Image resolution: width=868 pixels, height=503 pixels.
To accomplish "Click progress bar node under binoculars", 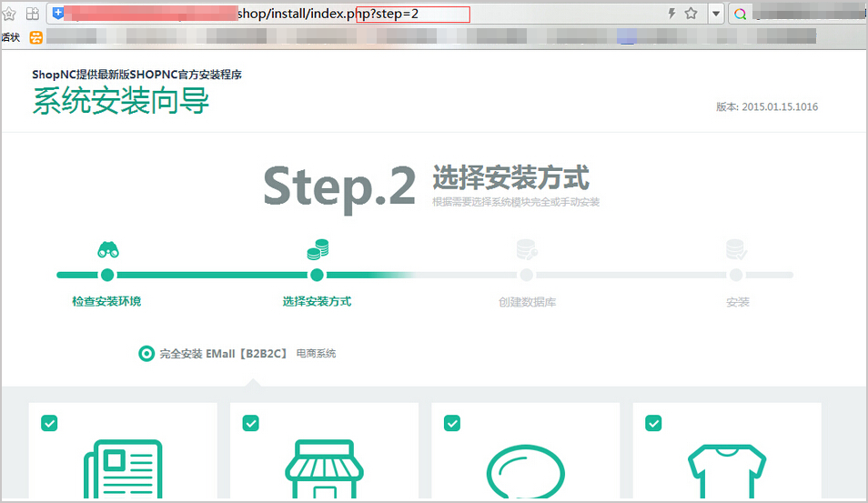I will (107, 275).
